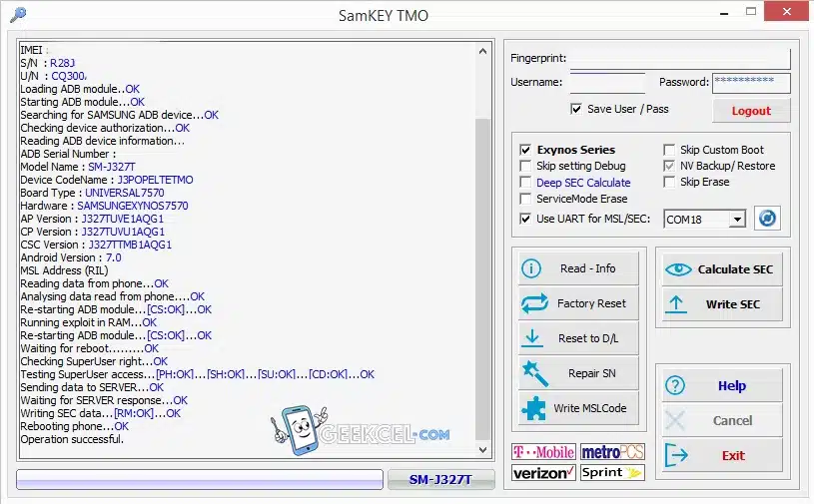This screenshot has width=814, height=504.
Task: Enable Skip Custom Boot checkbox
Action: (x=669, y=150)
